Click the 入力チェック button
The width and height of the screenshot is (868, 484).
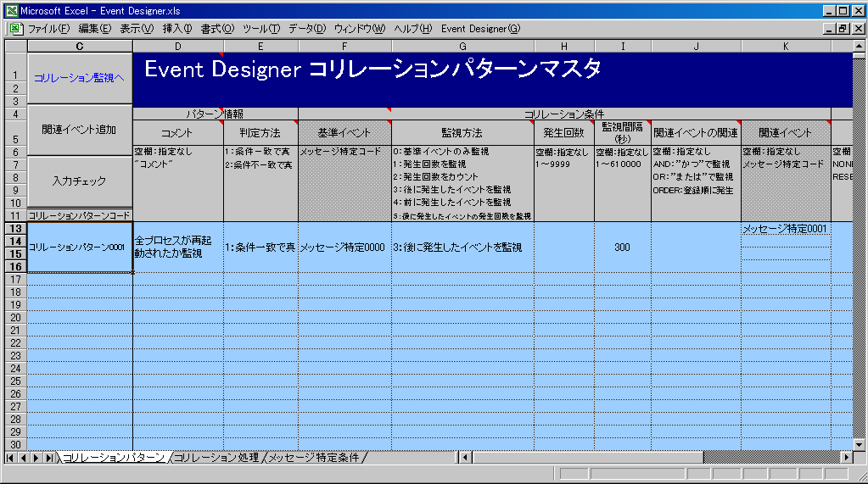80,181
